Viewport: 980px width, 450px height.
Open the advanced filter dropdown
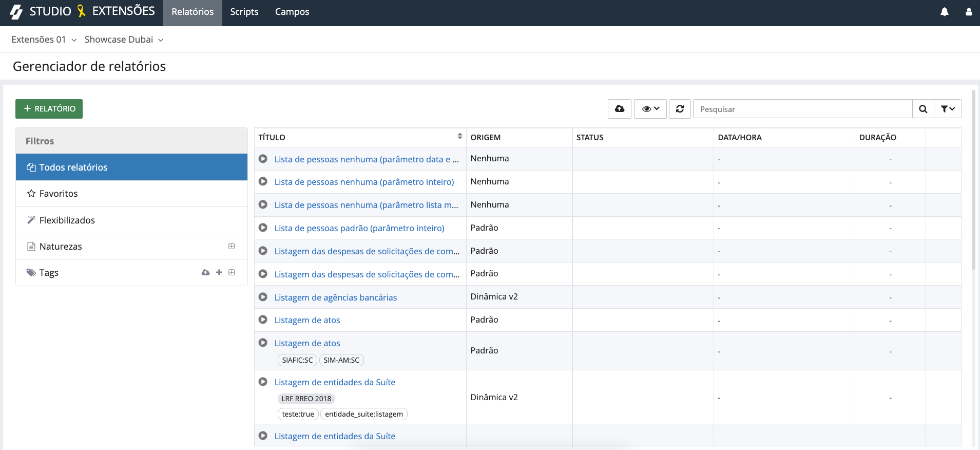pyautogui.click(x=948, y=109)
